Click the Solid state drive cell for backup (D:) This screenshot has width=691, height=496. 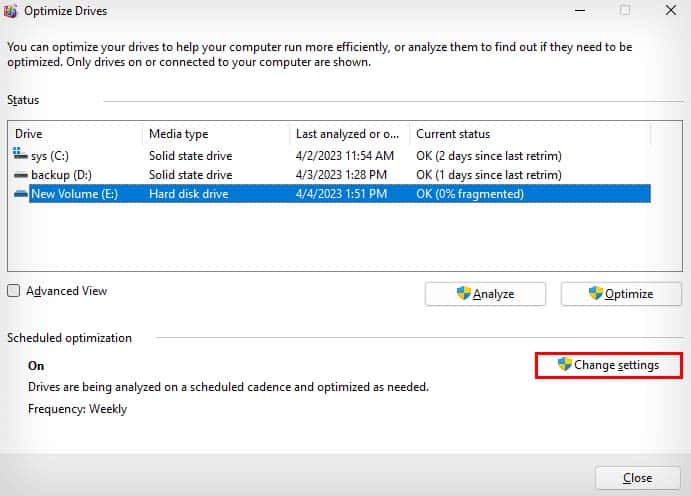click(190, 175)
